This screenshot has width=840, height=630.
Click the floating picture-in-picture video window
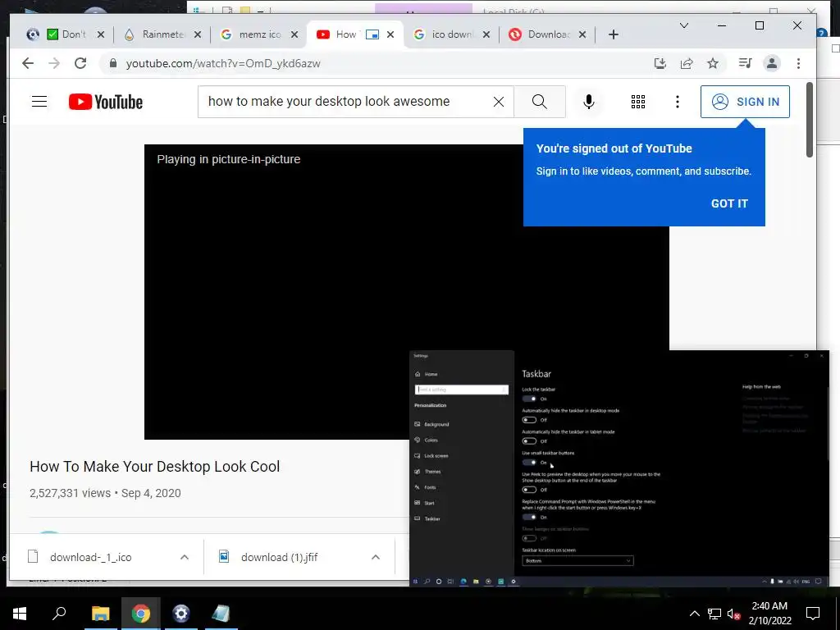click(x=619, y=468)
